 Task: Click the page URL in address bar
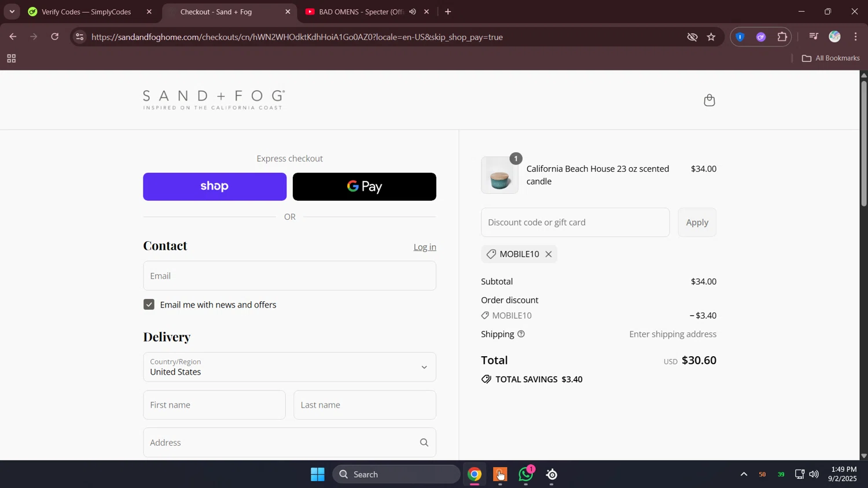pos(297,37)
